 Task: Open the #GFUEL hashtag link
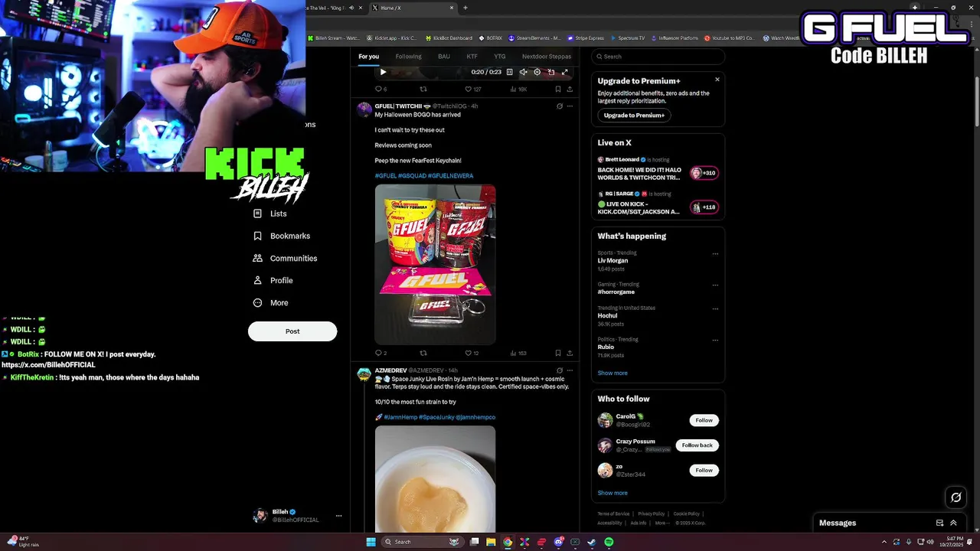pyautogui.click(x=386, y=176)
